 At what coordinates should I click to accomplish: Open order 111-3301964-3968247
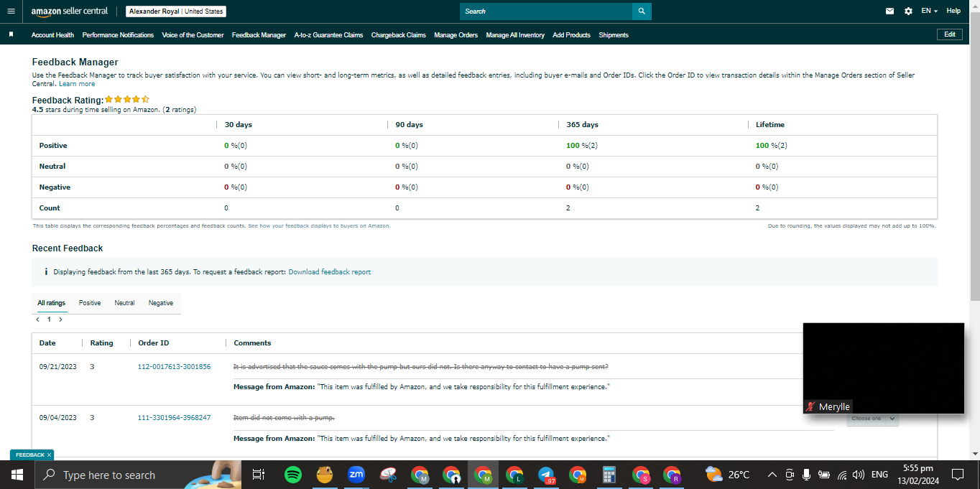174,417
